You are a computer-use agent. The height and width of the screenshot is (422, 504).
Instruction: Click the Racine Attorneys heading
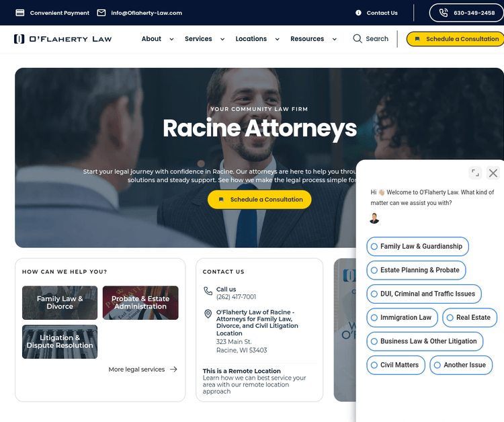click(259, 128)
